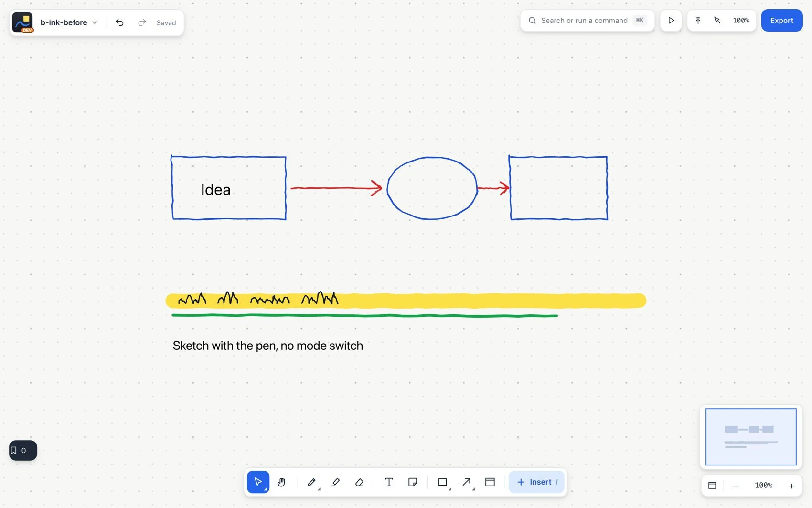Redo the undone action
Image resolution: width=812 pixels, height=508 pixels.
[x=142, y=22]
